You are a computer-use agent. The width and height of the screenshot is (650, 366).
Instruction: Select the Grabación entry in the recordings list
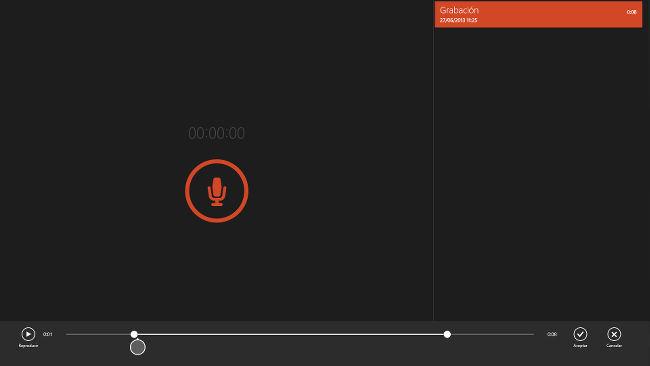(x=538, y=14)
